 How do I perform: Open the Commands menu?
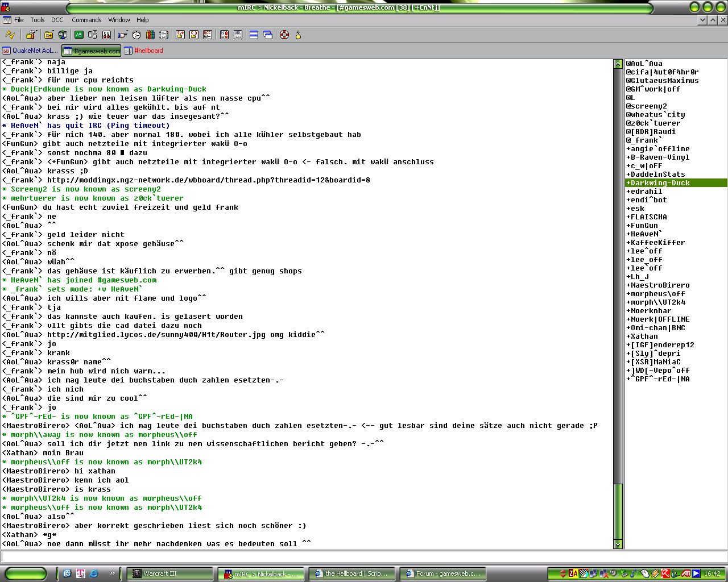[x=86, y=20]
